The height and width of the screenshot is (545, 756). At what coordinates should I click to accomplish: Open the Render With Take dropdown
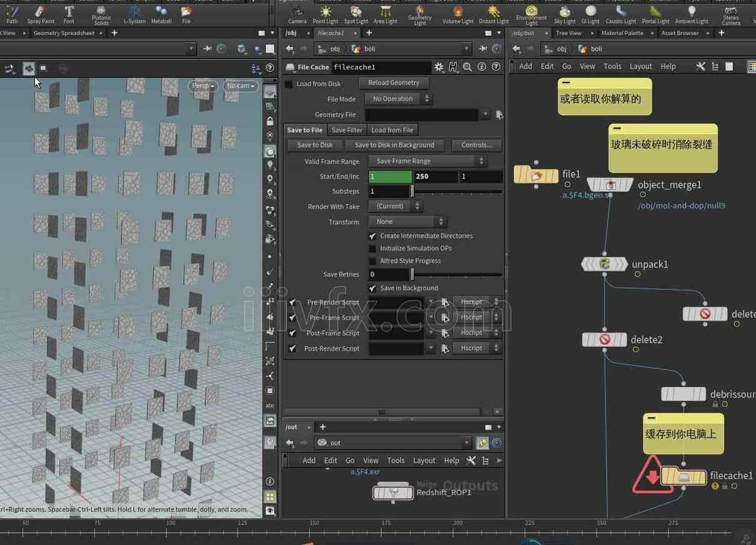[395, 206]
